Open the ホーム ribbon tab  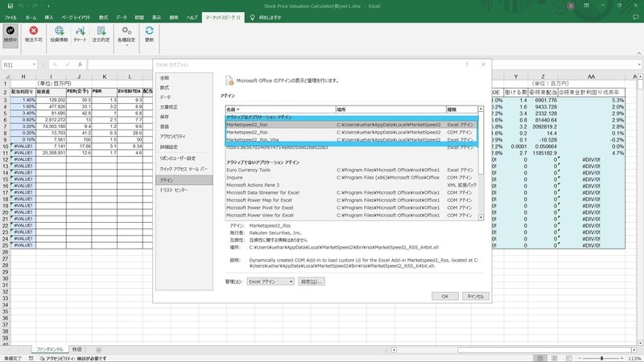coord(31,17)
